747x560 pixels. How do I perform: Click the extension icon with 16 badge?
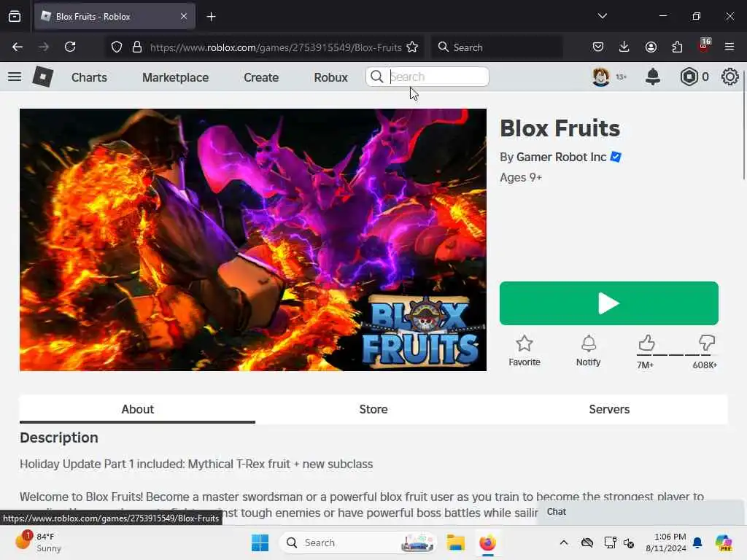click(x=704, y=46)
